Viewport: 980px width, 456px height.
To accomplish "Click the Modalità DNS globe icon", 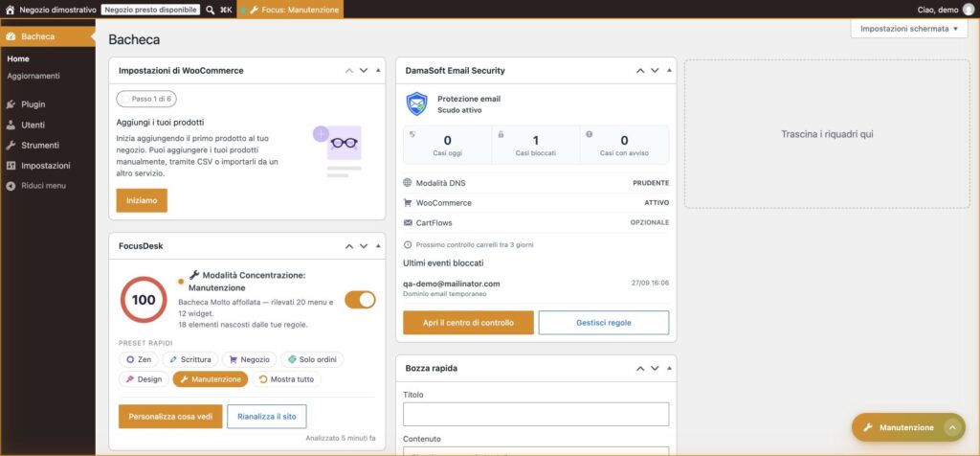I will point(408,183).
